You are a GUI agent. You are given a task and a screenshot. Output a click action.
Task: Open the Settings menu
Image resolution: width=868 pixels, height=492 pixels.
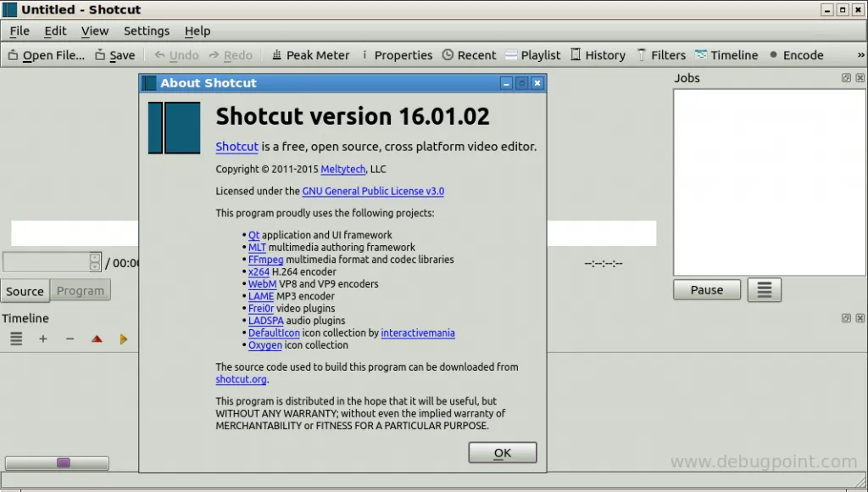tap(146, 31)
